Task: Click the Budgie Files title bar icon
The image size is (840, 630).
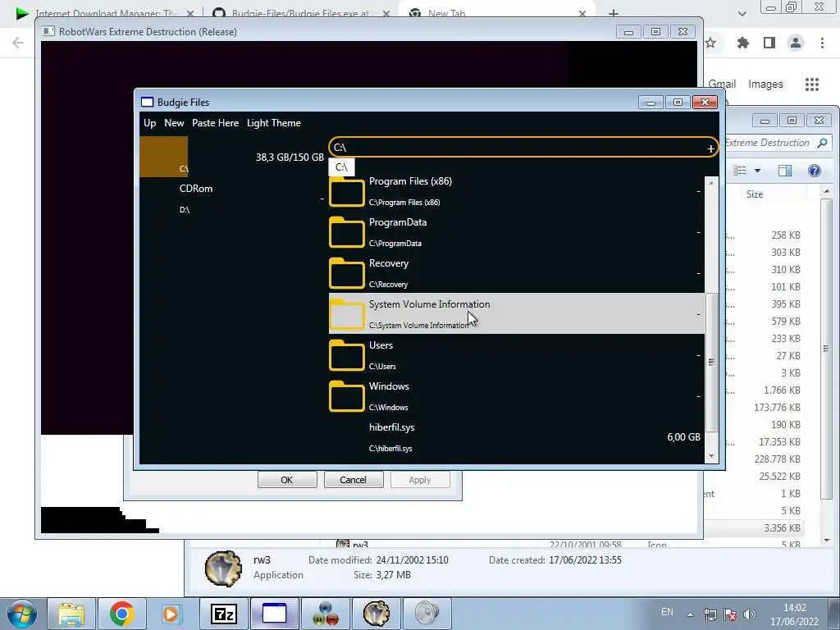Action: pos(148,103)
